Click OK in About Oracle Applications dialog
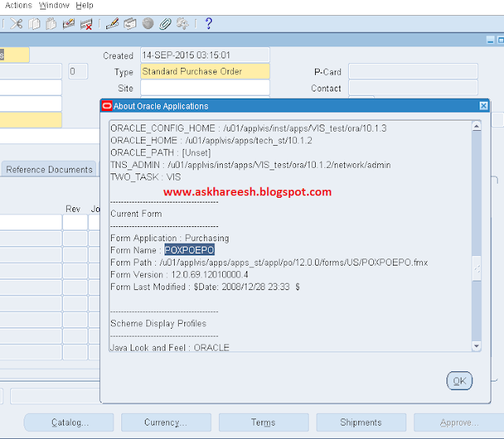Image resolution: width=504 pixels, height=439 pixels. coord(459,381)
